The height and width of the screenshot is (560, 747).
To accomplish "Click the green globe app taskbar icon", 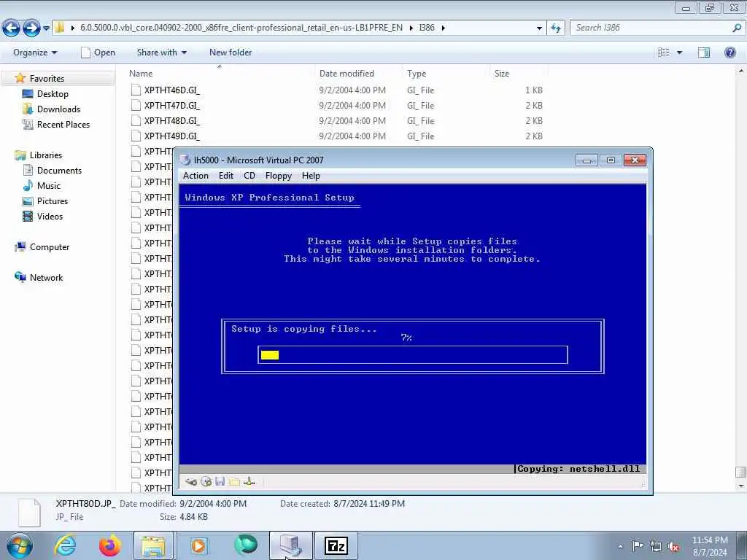I will coord(245,545).
